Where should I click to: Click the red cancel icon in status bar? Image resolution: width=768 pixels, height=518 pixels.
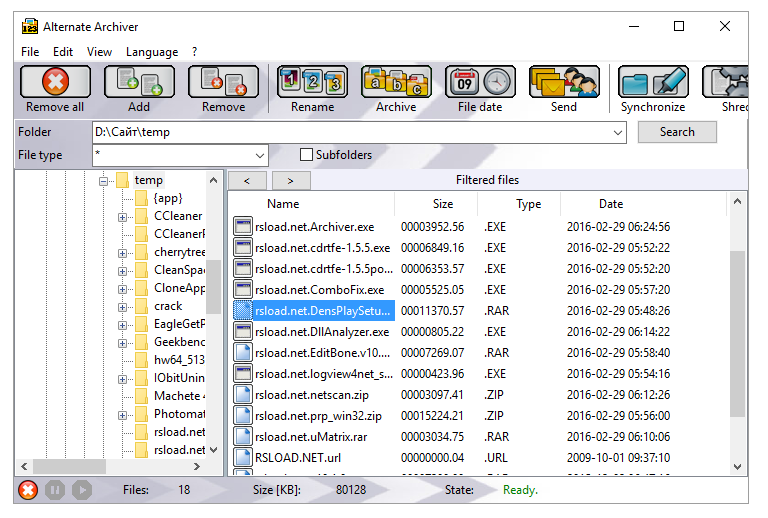pyautogui.click(x=28, y=490)
